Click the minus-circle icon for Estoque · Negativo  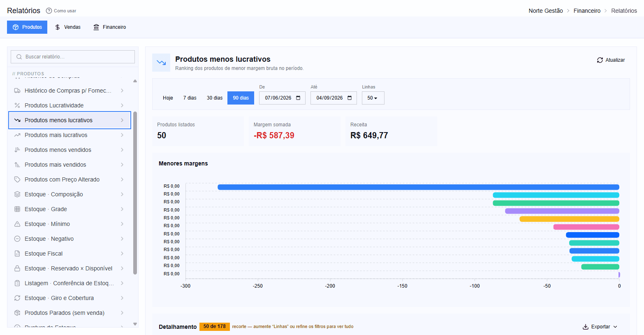point(17,239)
